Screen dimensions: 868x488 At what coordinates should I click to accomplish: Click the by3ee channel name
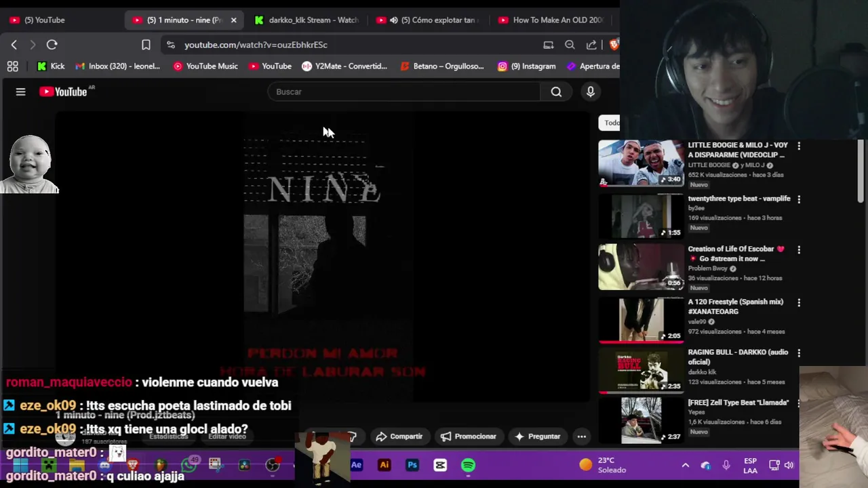click(696, 208)
